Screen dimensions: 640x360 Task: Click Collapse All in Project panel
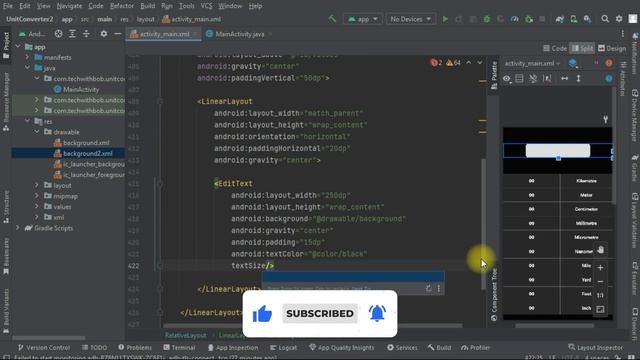[x=86, y=34]
